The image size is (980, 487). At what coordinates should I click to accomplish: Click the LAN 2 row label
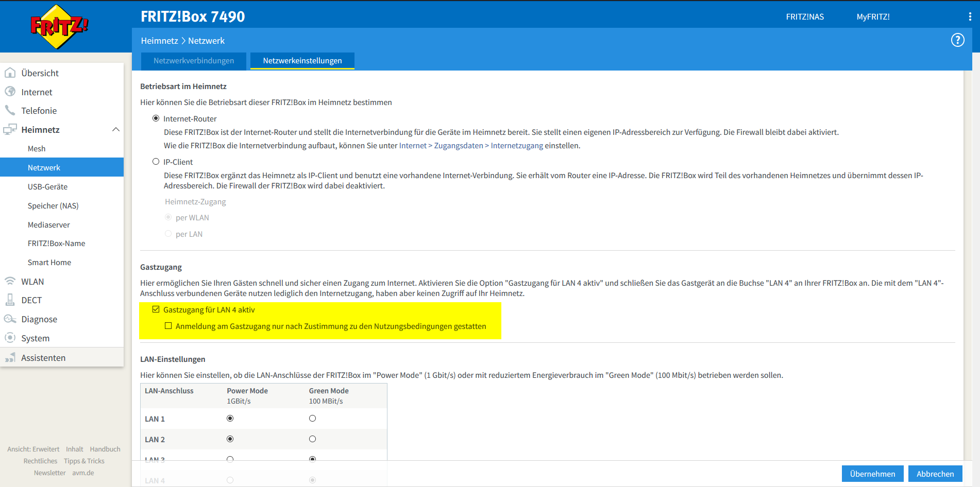point(155,440)
